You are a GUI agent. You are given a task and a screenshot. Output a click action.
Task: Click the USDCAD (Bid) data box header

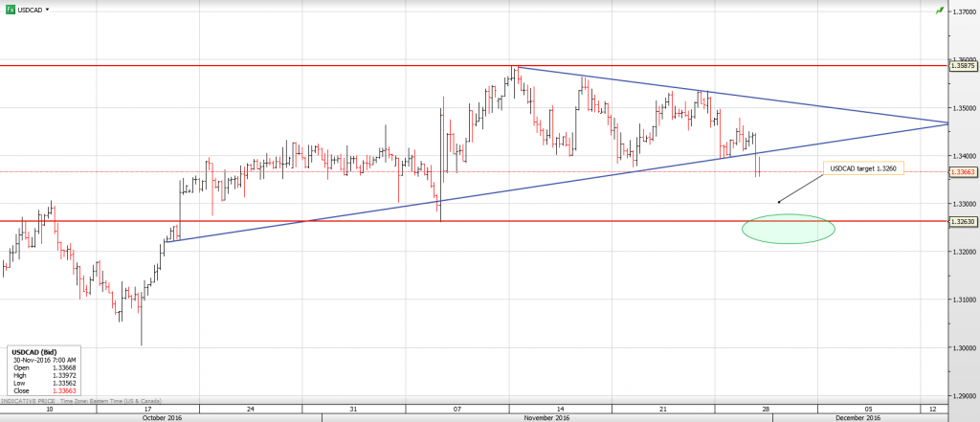click(x=31, y=352)
